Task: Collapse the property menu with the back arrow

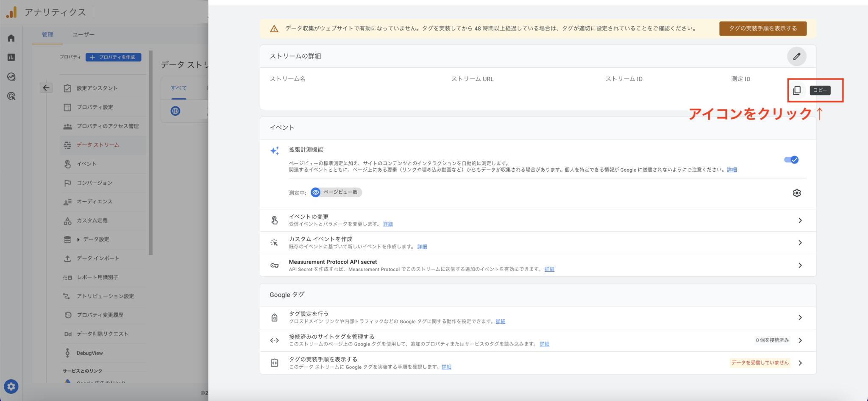Action: [x=46, y=87]
